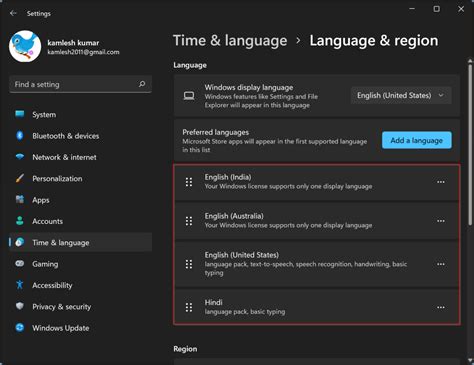Open more options for English (United States)
Viewport: 474px width, 365px height.
441,264
